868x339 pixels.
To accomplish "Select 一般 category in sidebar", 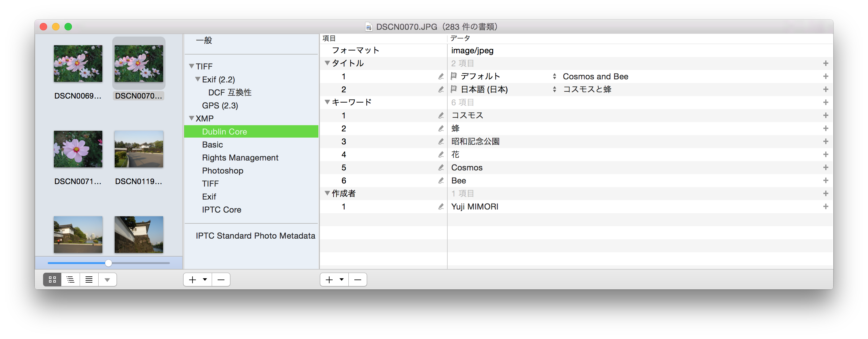I will [204, 40].
